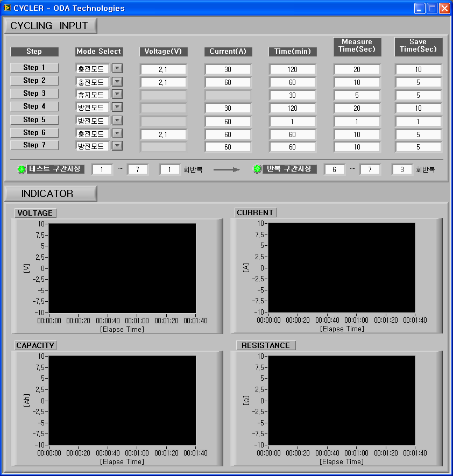Open Step 4 mode dropdown arrow
The image size is (453, 476).
coord(117,107)
